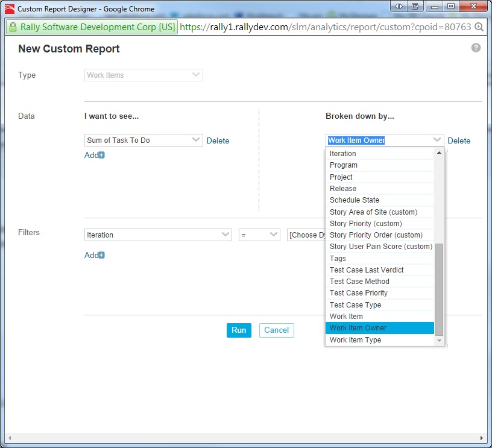
Task: Click the Rally logo icon in the title bar
Action: coord(8,8)
